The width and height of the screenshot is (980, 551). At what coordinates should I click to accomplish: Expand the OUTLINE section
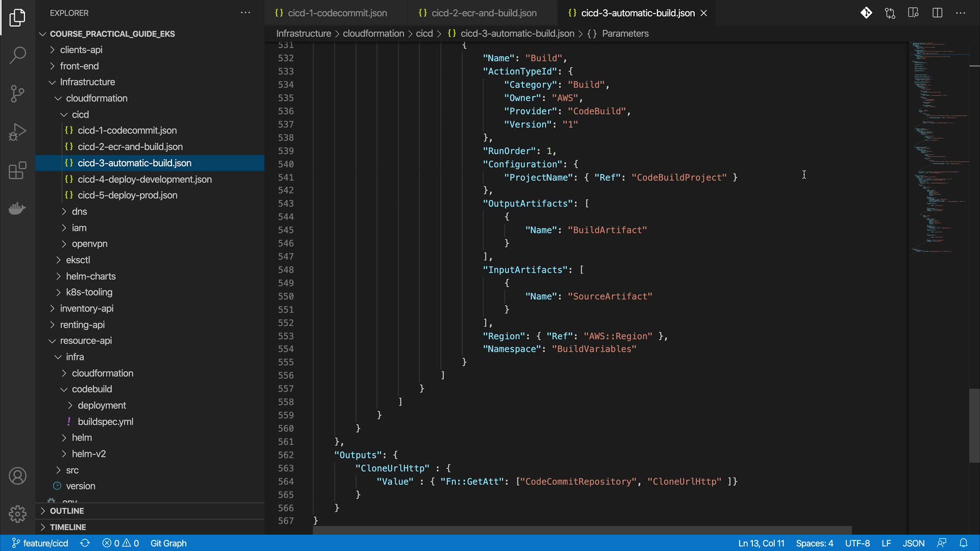coord(66,511)
